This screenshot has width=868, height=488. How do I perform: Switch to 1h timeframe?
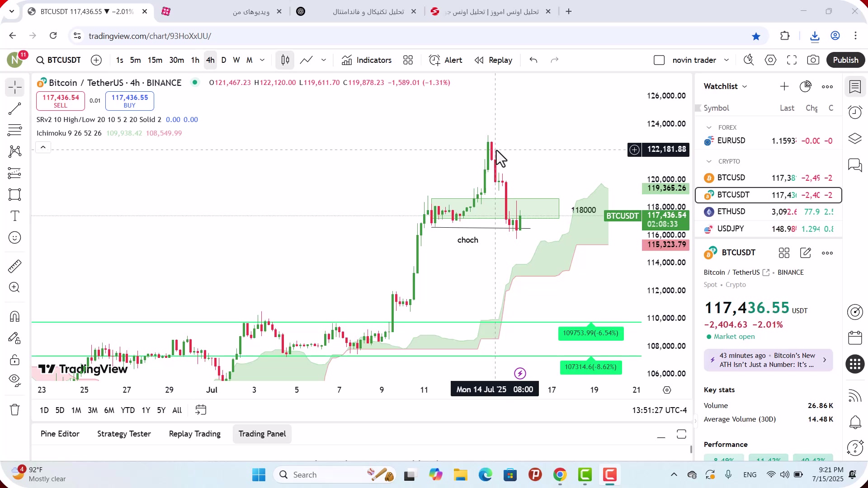195,60
